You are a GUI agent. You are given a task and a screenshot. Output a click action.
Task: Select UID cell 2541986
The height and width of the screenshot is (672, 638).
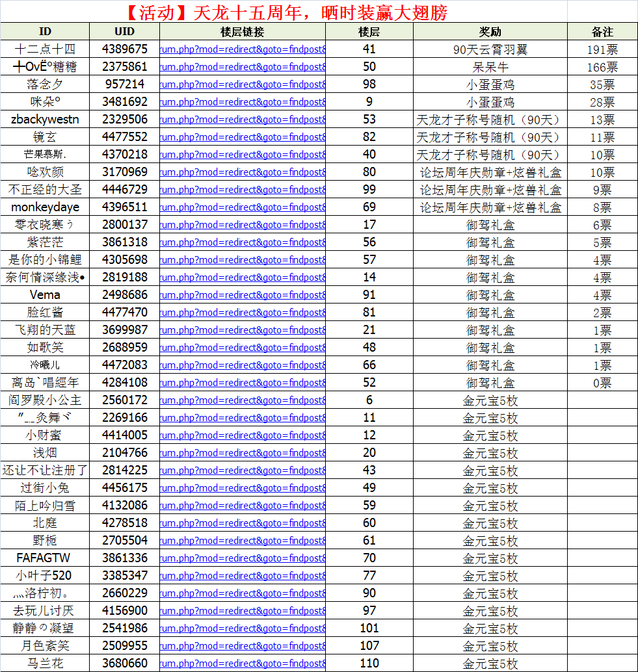coord(125,628)
